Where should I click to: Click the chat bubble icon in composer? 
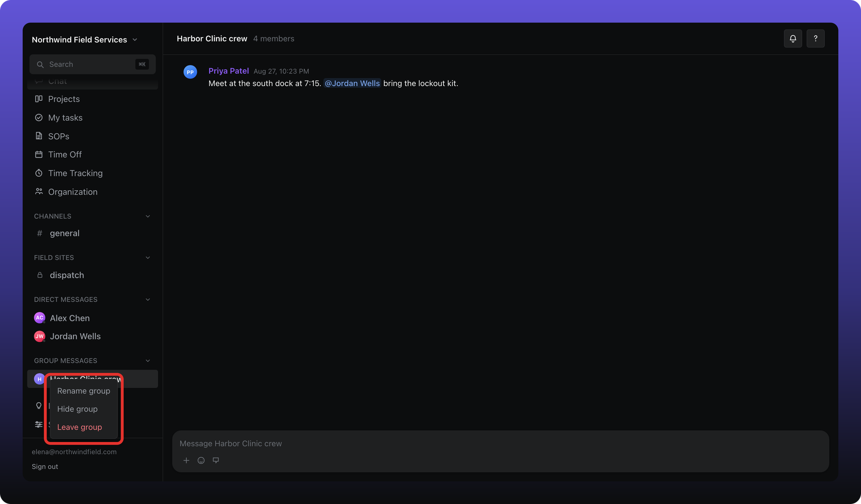tap(216, 461)
